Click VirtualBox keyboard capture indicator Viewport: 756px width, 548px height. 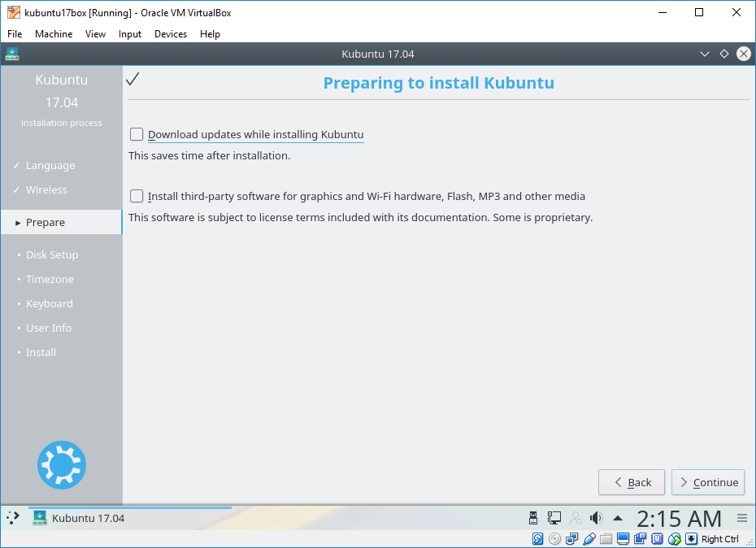click(692, 539)
